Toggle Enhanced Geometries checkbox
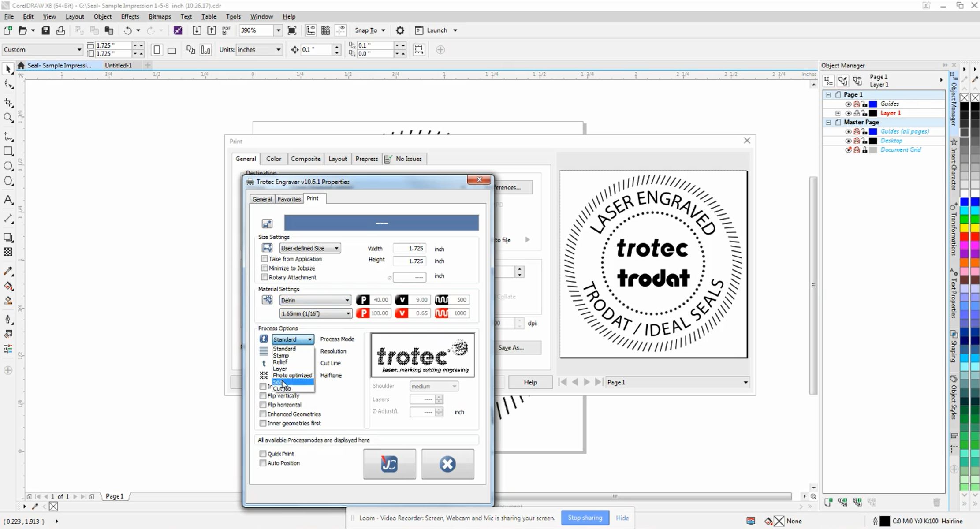This screenshot has height=529, width=980. pyautogui.click(x=263, y=414)
